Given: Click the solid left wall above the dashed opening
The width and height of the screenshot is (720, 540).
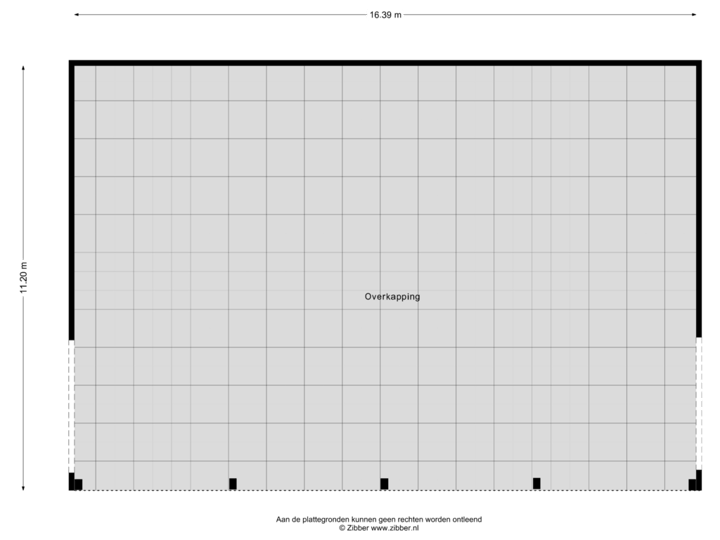Looking at the screenshot, I should click(71, 200).
